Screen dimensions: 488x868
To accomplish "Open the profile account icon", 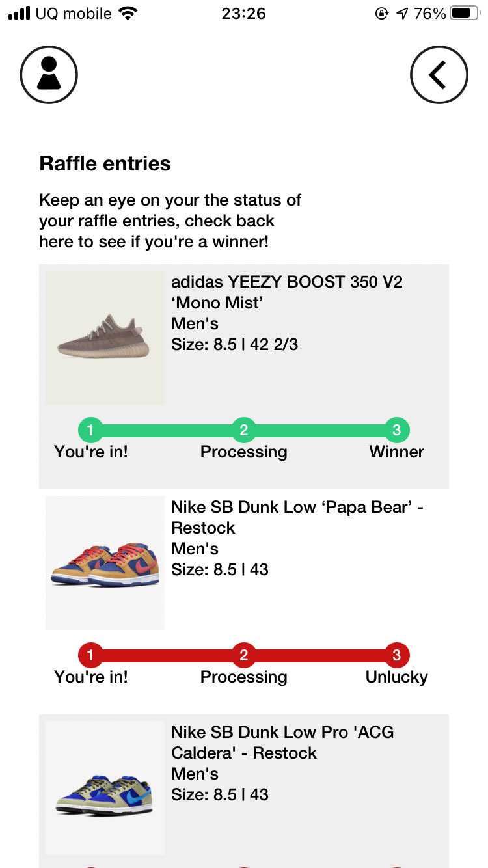I will pyautogui.click(x=49, y=75).
